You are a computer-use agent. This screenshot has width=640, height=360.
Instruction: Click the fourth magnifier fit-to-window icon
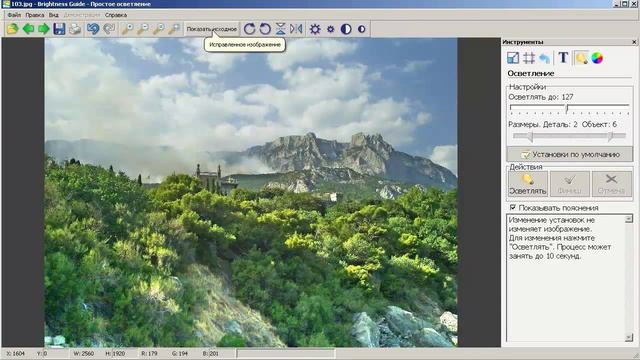click(174, 29)
